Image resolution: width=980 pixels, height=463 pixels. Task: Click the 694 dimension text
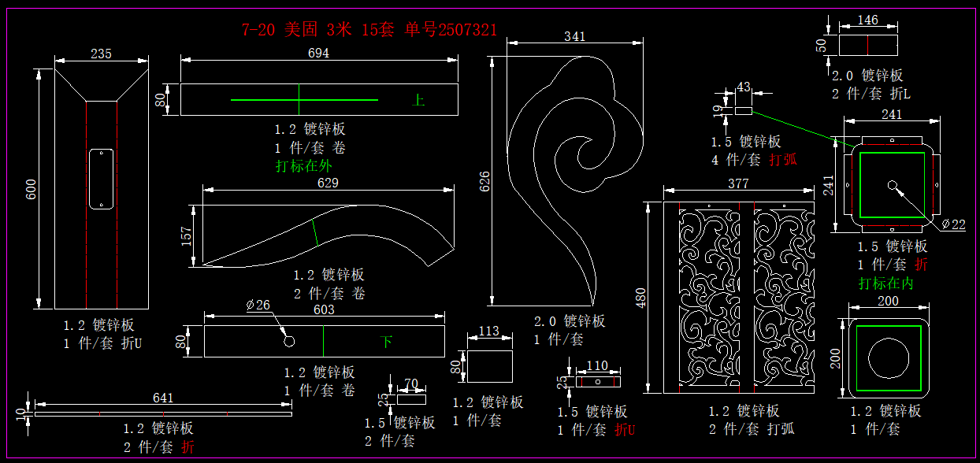318,53
